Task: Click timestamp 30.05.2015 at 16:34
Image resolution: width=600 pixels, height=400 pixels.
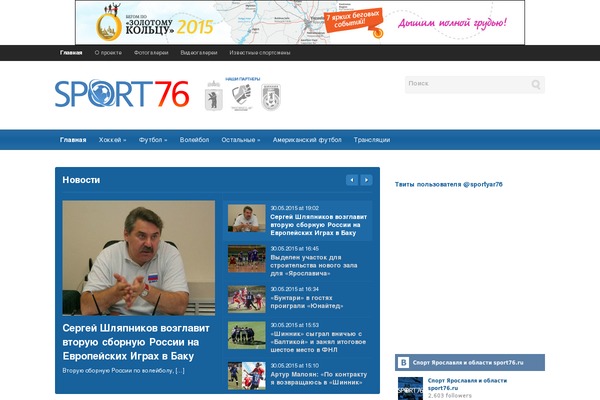Action: click(x=294, y=289)
